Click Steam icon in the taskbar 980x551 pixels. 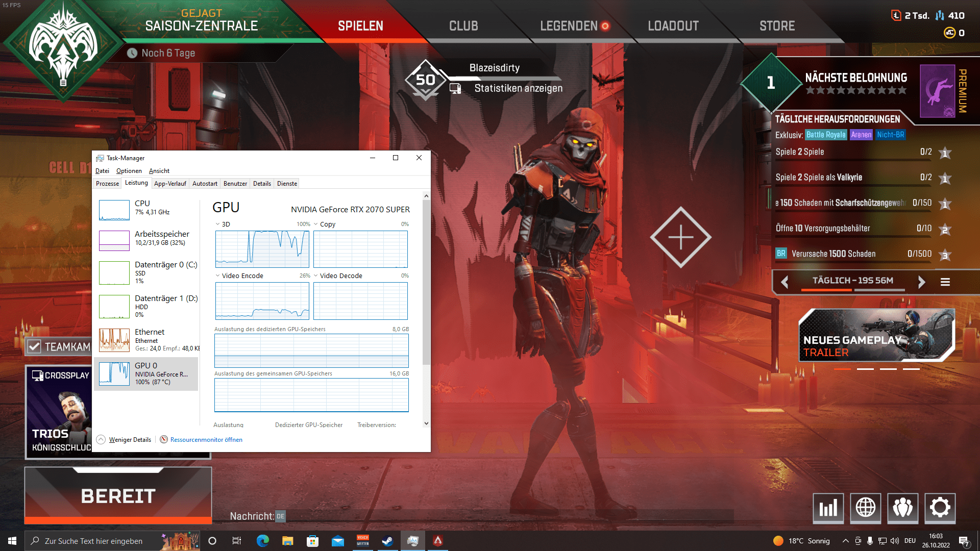click(x=387, y=541)
